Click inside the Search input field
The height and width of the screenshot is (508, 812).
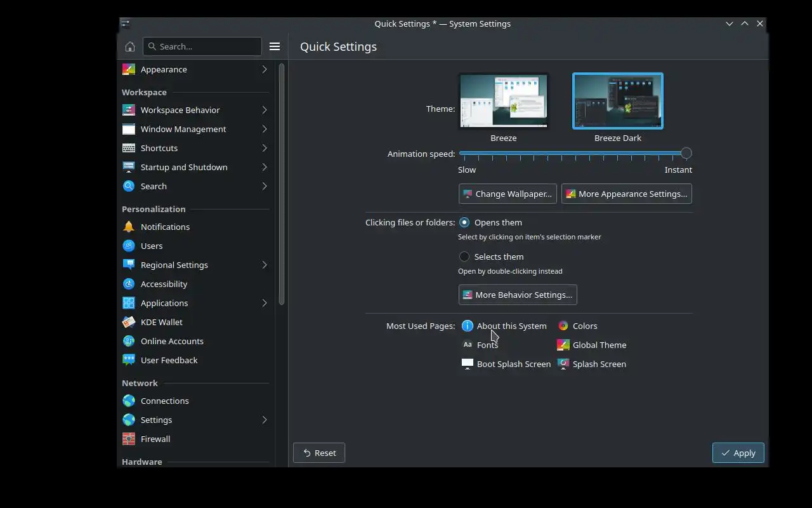point(202,46)
